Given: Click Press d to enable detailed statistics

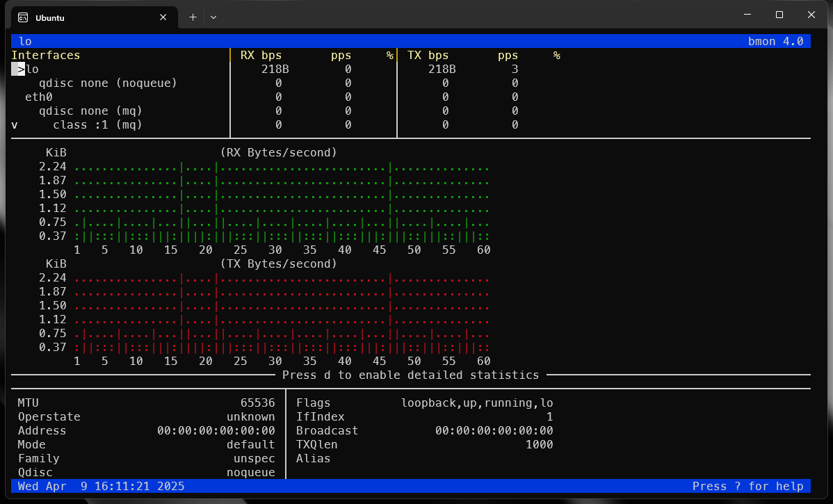Looking at the screenshot, I should 410,375.
